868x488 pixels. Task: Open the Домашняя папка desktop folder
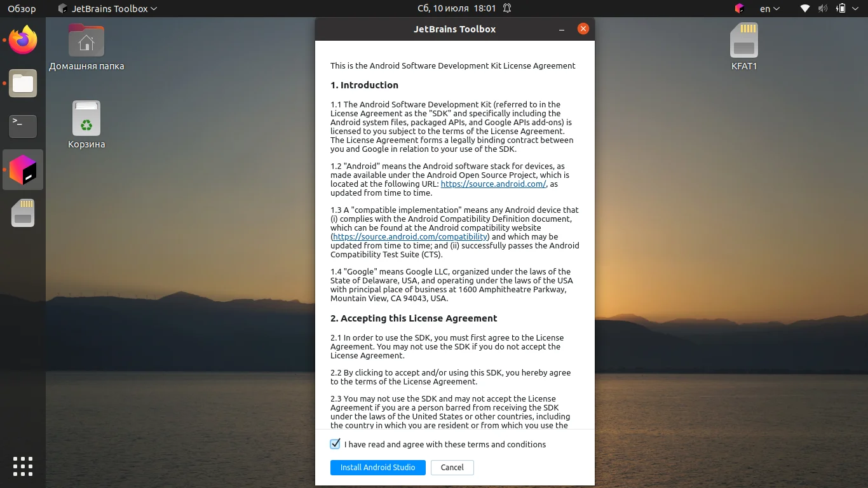click(86, 47)
